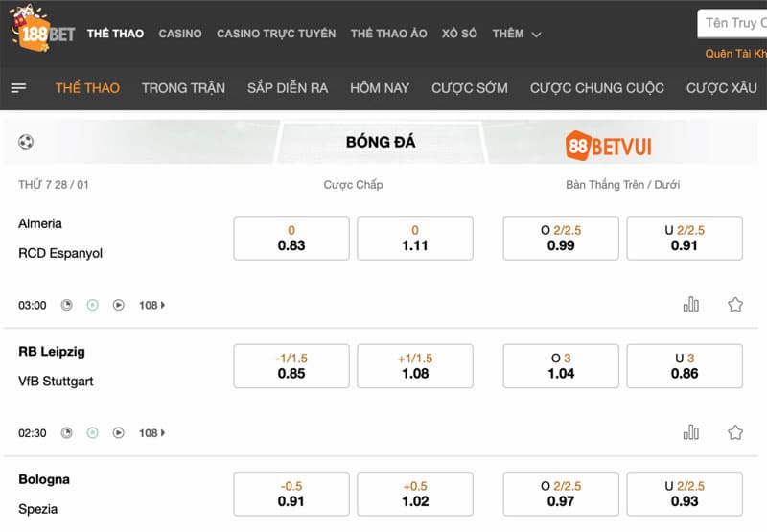Click the 03:00 kickoff time
The width and height of the screenshot is (767, 532).
(x=33, y=305)
